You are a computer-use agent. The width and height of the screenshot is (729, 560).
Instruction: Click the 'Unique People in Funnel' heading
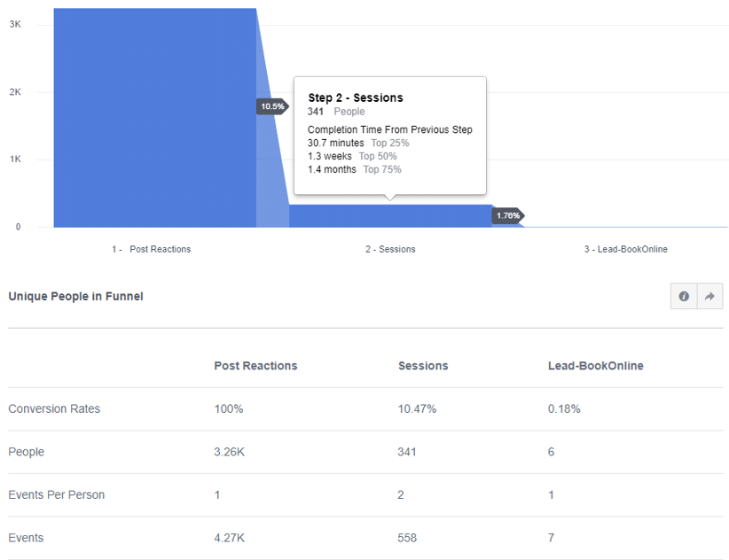(75, 297)
